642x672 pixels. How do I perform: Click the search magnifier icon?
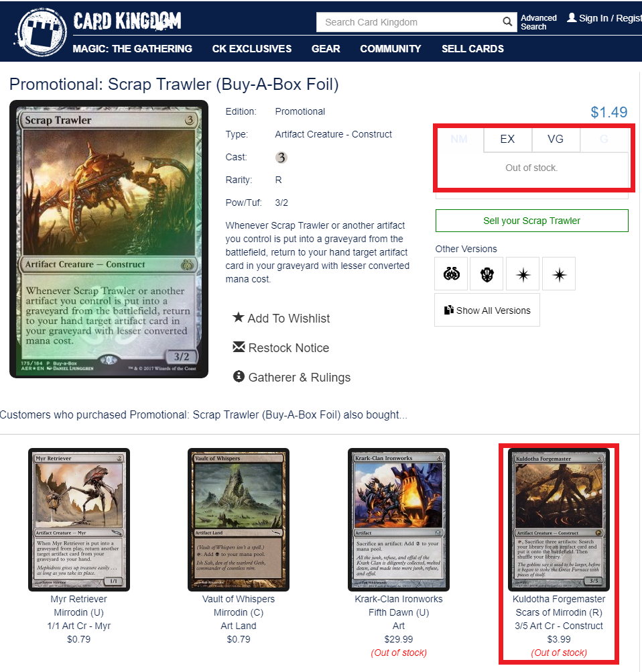coord(507,21)
